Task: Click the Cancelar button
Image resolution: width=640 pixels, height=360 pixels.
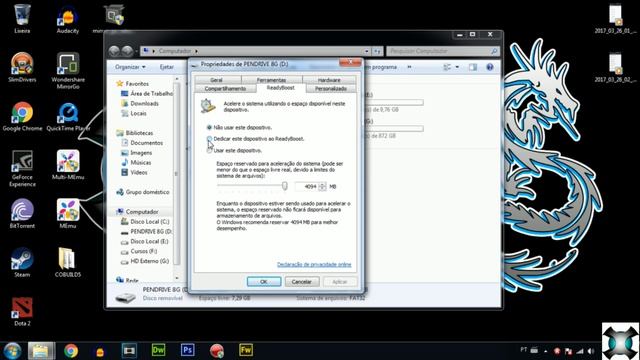Action: tap(302, 282)
